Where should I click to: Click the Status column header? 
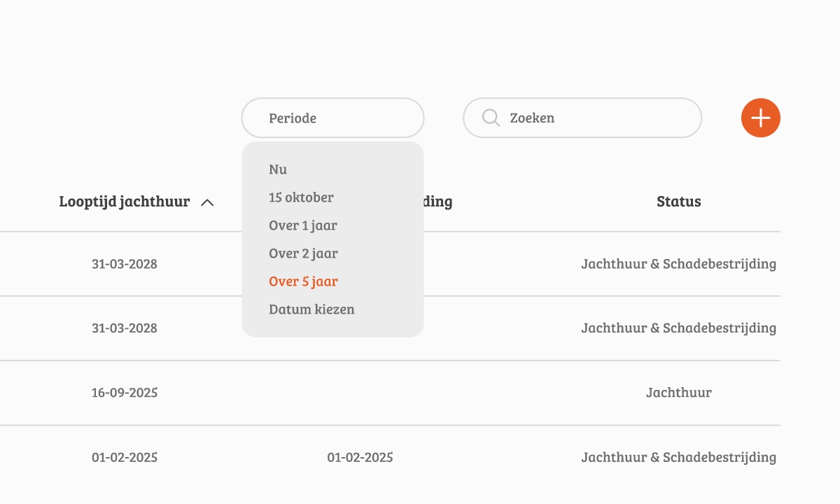(x=679, y=202)
